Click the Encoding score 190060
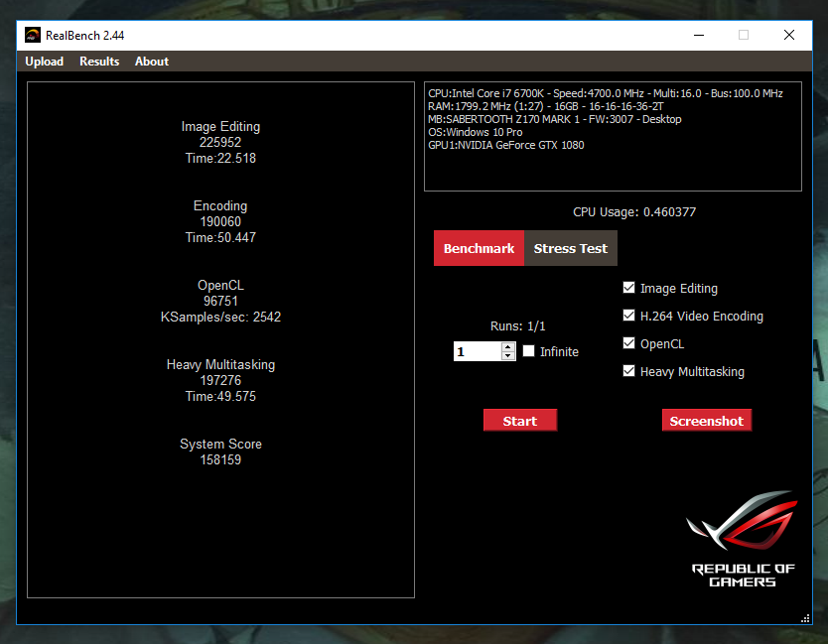This screenshot has width=828, height=644. click(x=220, y=221)
